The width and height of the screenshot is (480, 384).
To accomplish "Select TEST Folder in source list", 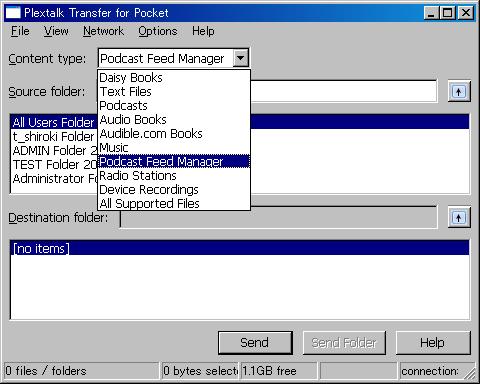I will [54, 164].
